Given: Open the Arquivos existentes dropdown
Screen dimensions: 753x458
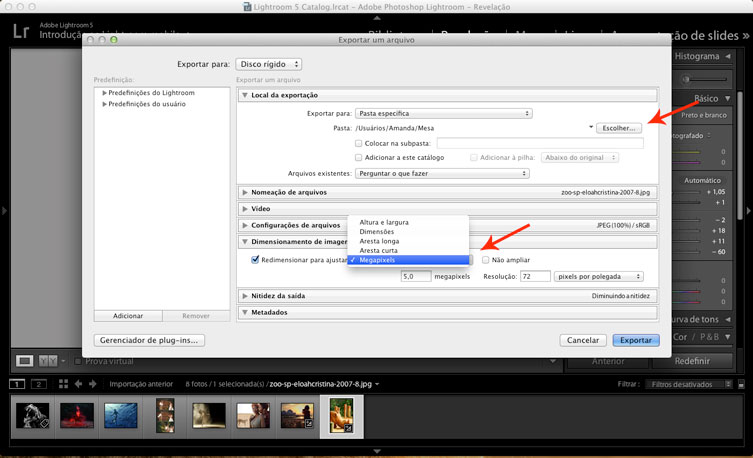Looking at the screenshot, I should click(455, 173).
